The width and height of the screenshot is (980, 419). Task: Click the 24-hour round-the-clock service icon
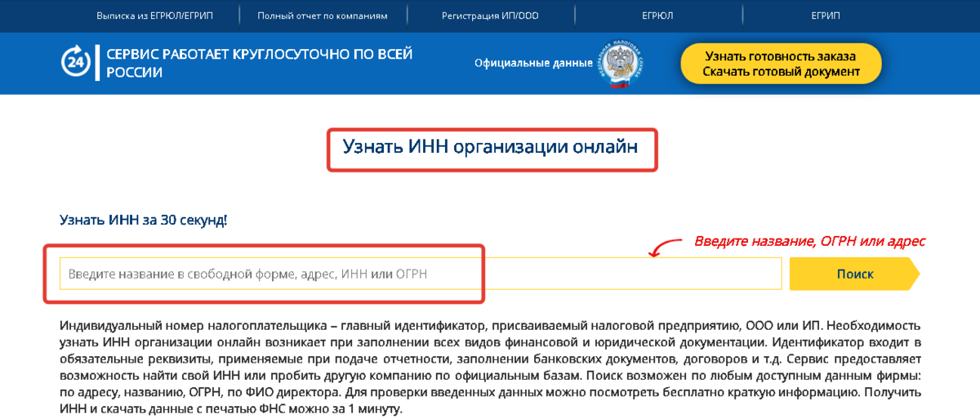[76, 63]
